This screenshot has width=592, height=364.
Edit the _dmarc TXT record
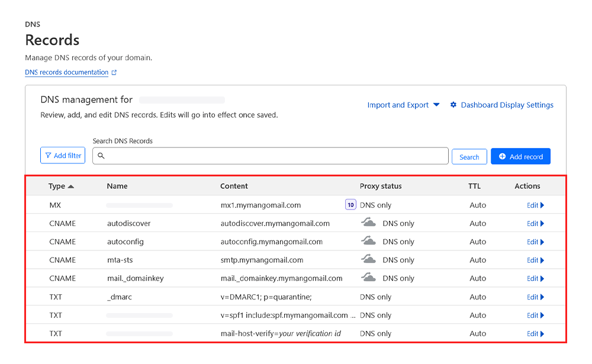(535, 297)
